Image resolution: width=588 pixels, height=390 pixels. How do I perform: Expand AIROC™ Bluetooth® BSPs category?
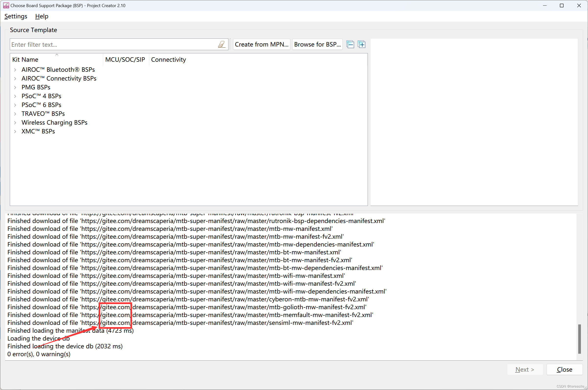click(x=15, y=70)
